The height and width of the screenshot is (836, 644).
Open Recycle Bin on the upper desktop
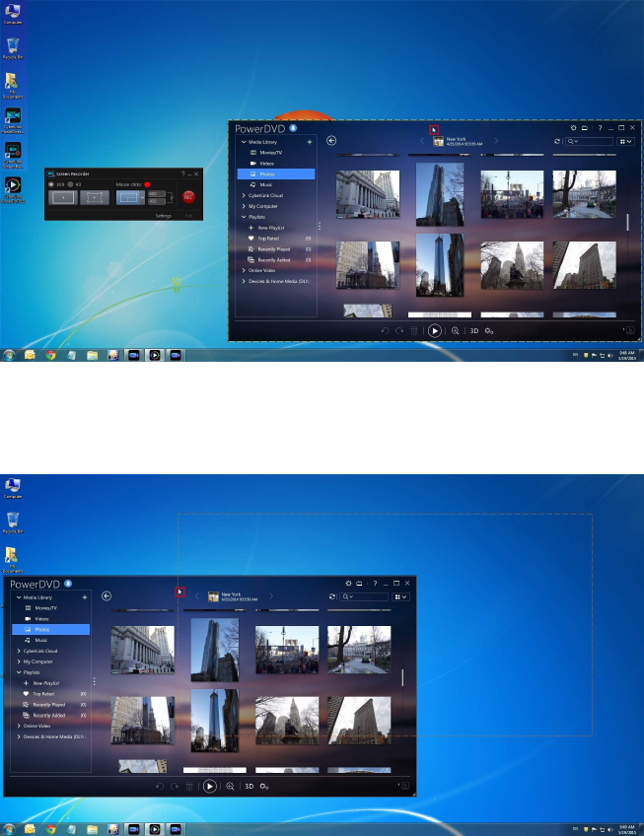click(x=13, y=48)
